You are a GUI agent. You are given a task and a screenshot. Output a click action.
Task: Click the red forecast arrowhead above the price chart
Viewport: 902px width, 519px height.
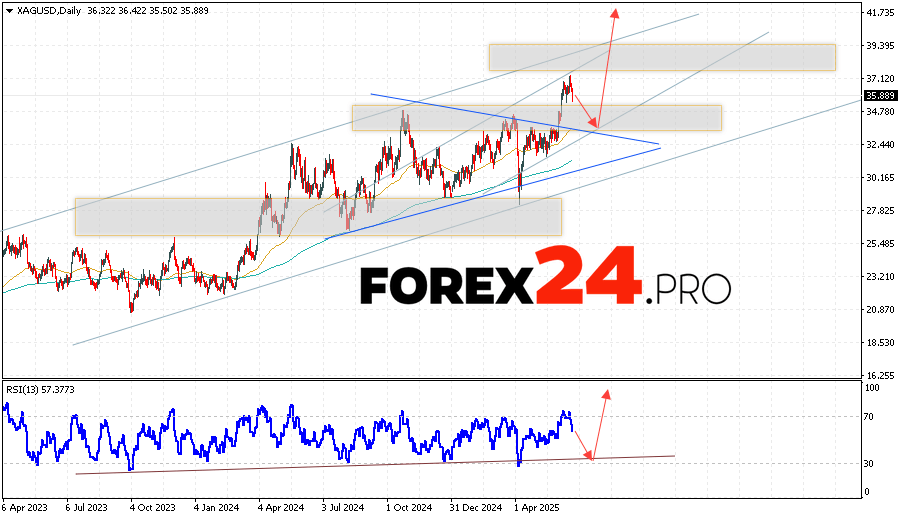pos(615,14)
